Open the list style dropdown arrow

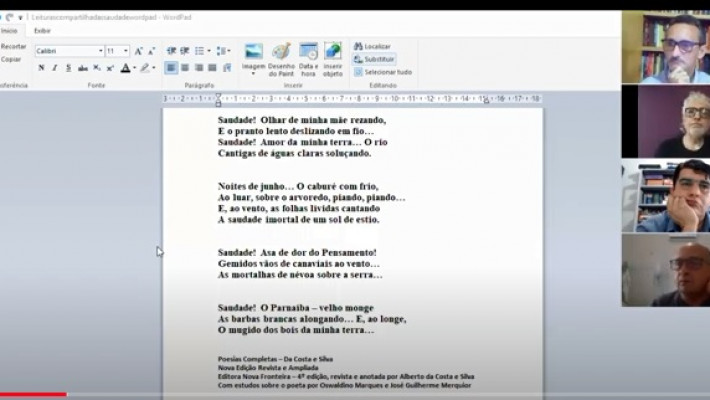pyautogui.click(x=209, y=51)
